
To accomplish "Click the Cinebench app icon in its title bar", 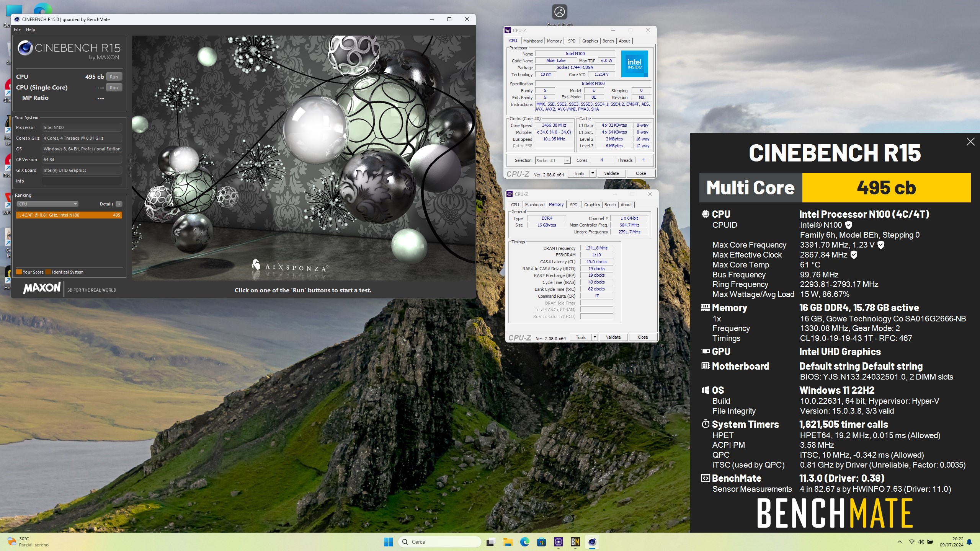I will (17, 20).
